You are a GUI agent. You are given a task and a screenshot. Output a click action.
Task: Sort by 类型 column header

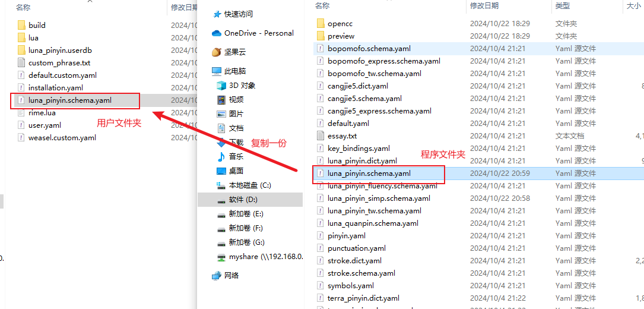coord(562,5)
